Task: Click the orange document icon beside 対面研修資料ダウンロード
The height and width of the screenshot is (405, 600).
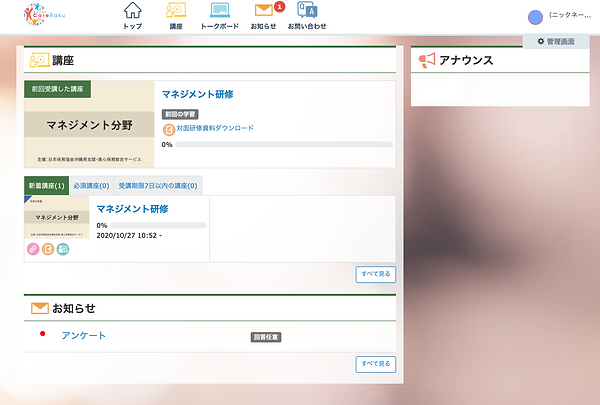Action: point(168,130)
